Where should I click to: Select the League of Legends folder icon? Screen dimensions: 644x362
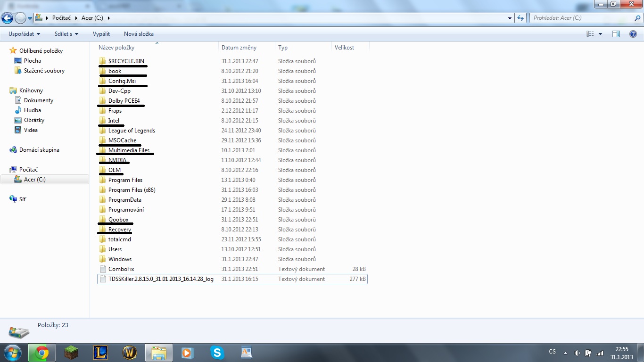tap(103, 131)
